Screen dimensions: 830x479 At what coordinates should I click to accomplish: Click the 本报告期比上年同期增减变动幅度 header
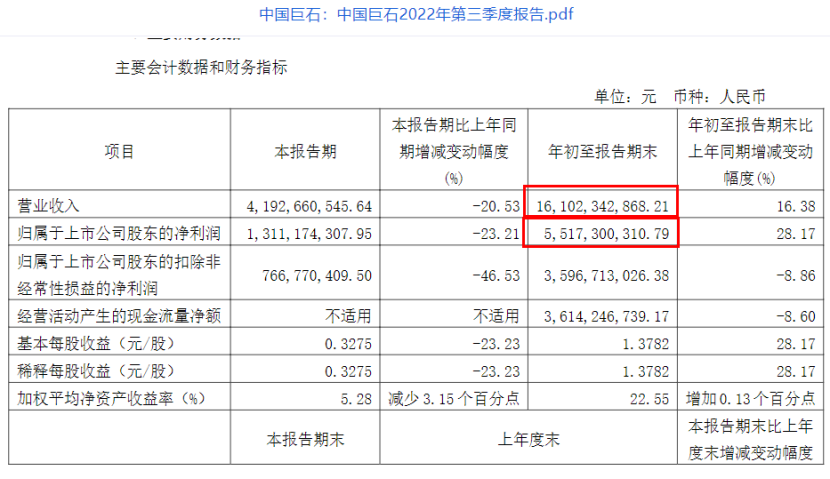(454, 151)
